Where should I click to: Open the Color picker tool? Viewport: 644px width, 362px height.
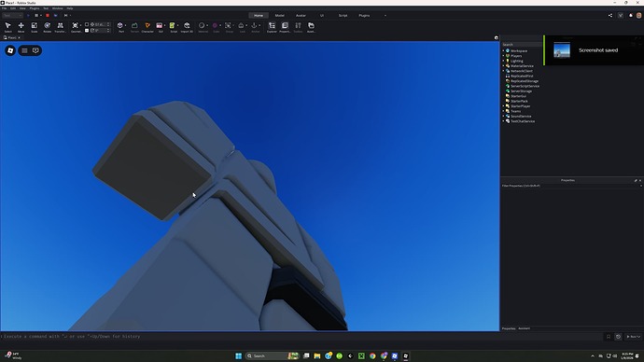(x=216, y=27)
